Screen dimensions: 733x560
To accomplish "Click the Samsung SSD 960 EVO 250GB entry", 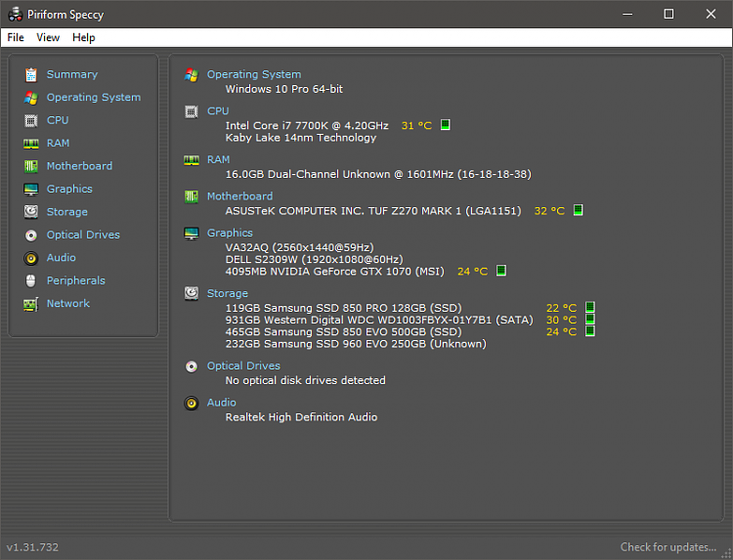I will point(356,344).
